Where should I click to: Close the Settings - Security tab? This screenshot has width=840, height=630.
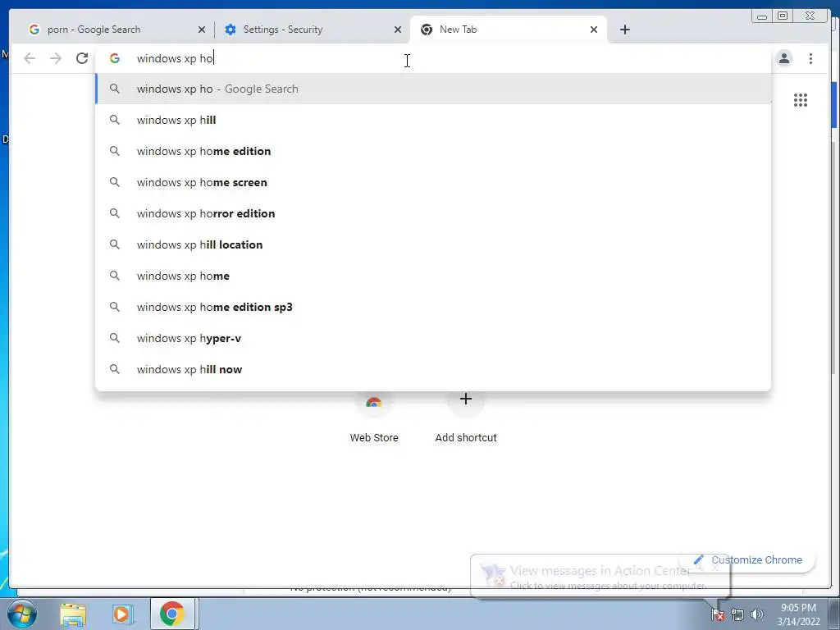pos(398,30)
